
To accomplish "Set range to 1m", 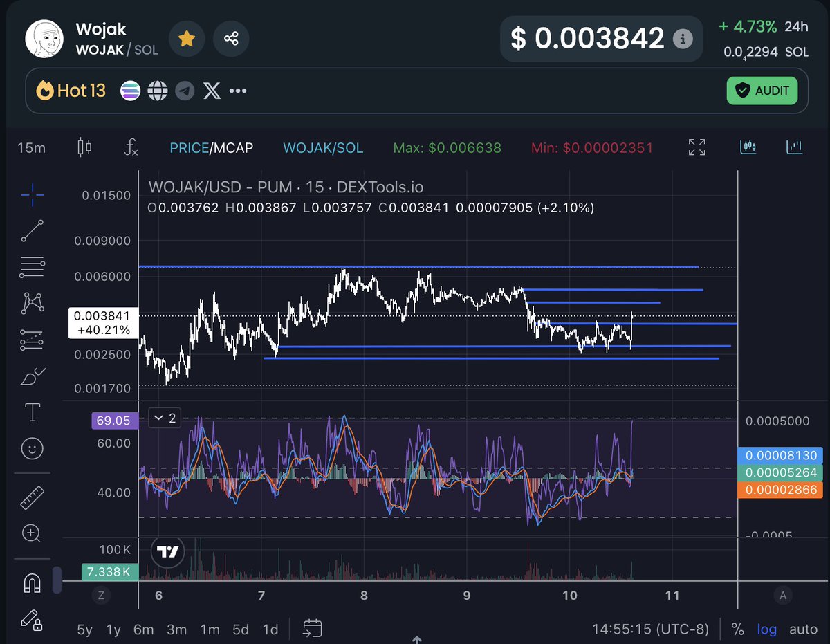I will 210,629.
